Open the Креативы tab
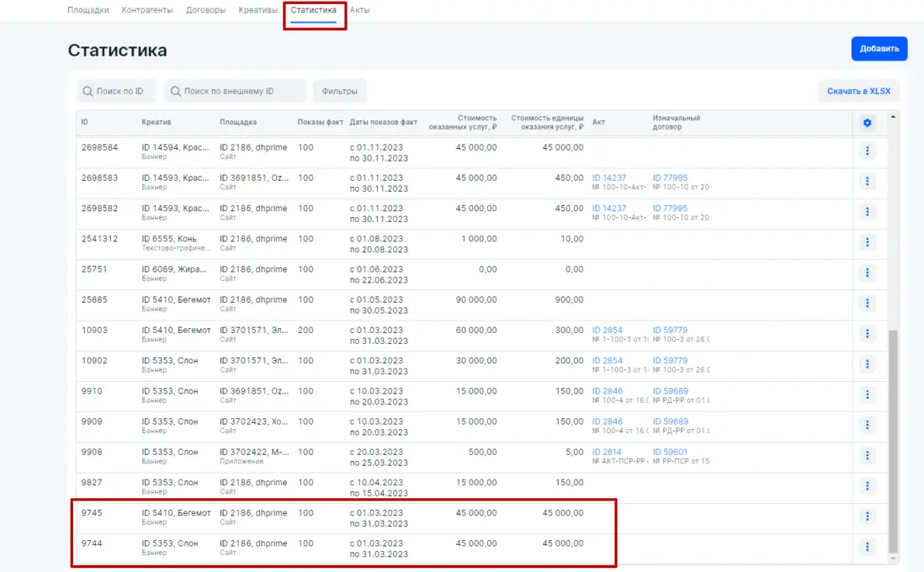Image resolution: width=924 pixels, height=572 pixels. point(258,10)
